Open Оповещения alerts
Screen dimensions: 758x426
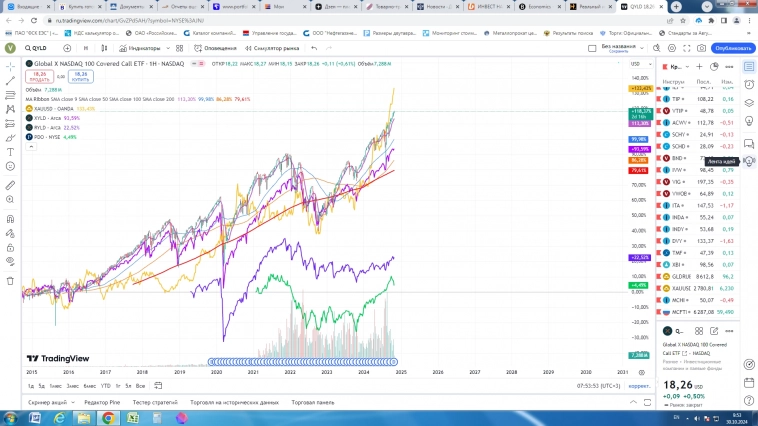point(215,48)
